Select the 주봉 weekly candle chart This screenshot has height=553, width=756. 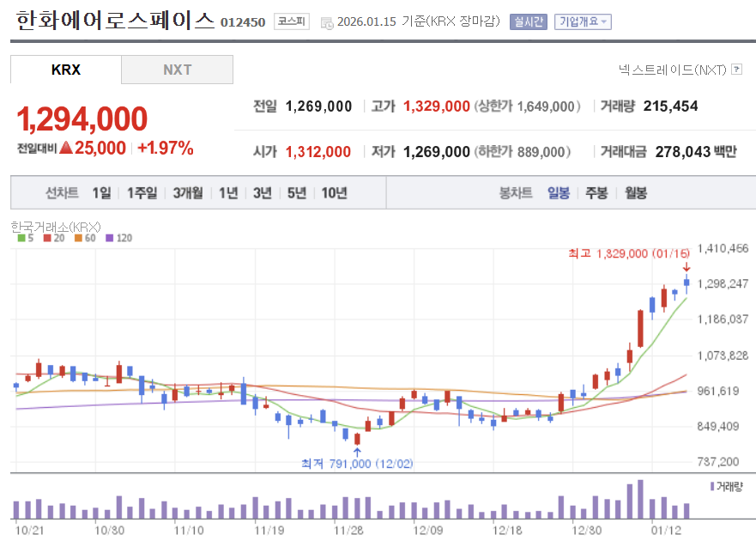[x=596, y=193]
